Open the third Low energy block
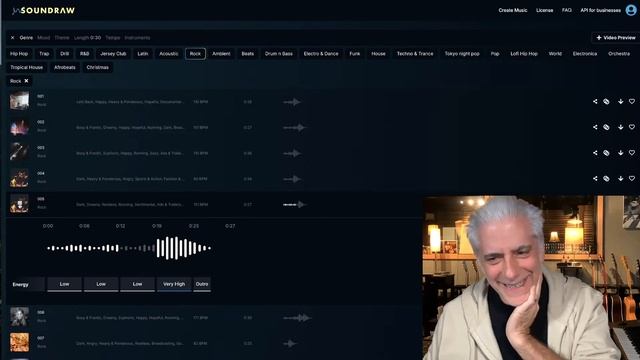This screenshot has width=640, height=360. pyautogui.click(x=137, y=284)
